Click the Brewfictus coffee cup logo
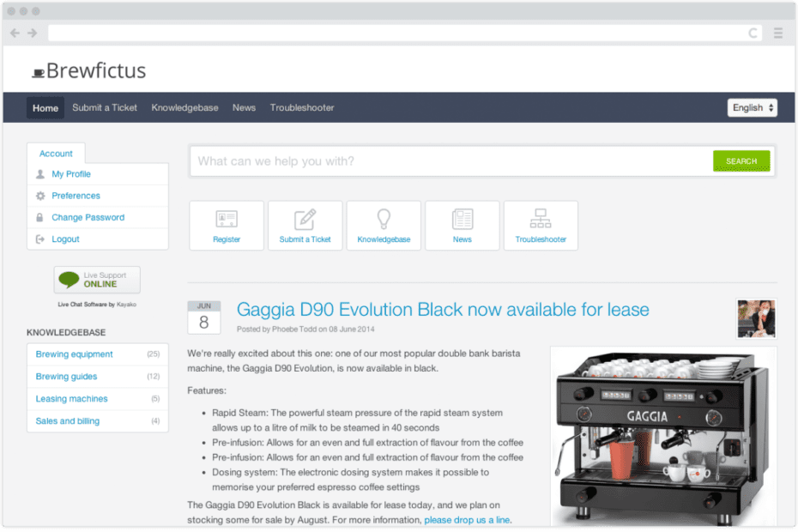The width and height of the screenshot is (798, 532). [x=38, y=73]
